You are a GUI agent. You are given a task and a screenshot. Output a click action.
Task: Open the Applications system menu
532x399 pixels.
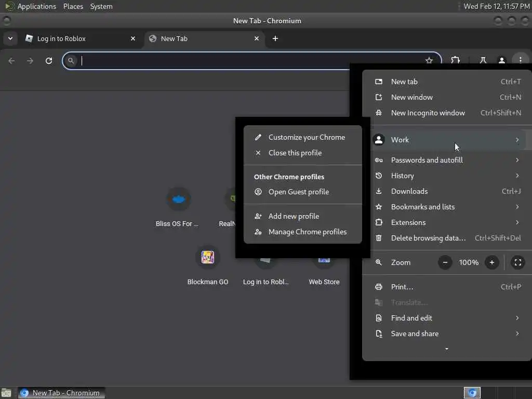coord(31,6)
